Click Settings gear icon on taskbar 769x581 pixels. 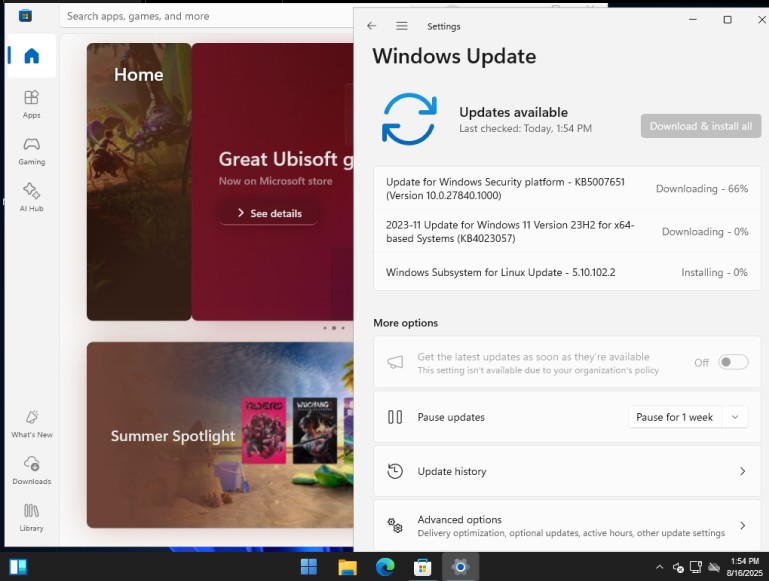coord(460,567)
